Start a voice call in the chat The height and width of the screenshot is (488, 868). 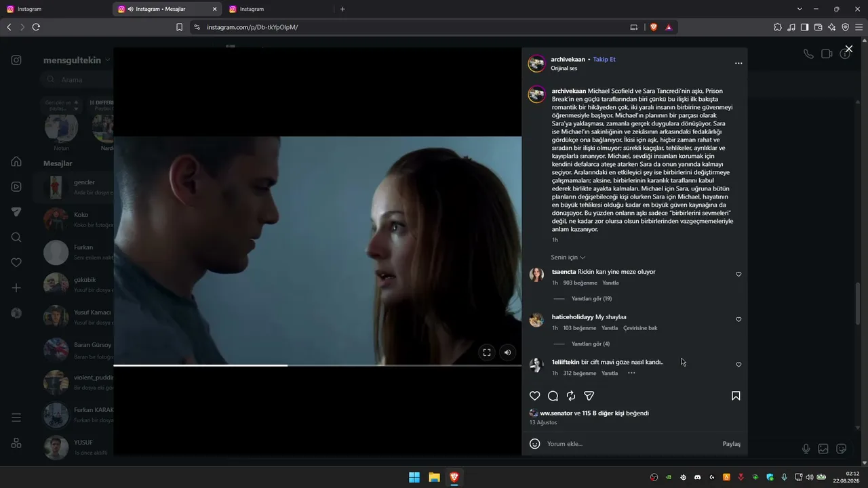[808, 54]
